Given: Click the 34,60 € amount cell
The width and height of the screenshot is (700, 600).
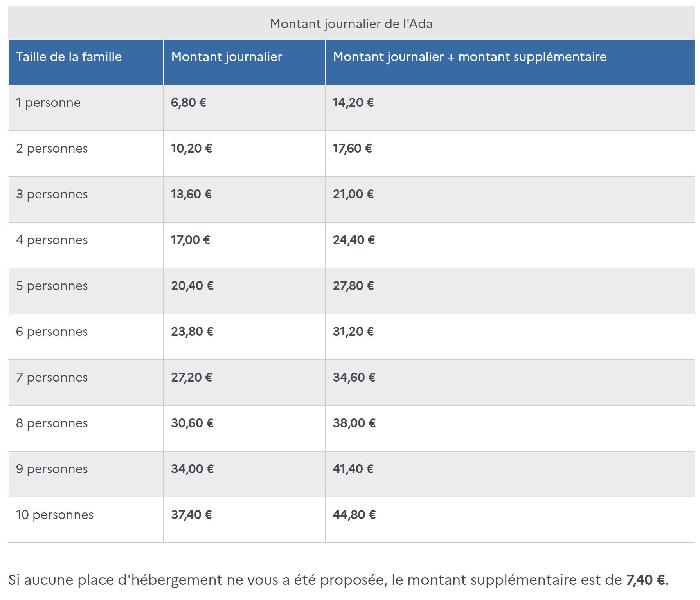Looking at the screenshot, I should pos(354,377).
